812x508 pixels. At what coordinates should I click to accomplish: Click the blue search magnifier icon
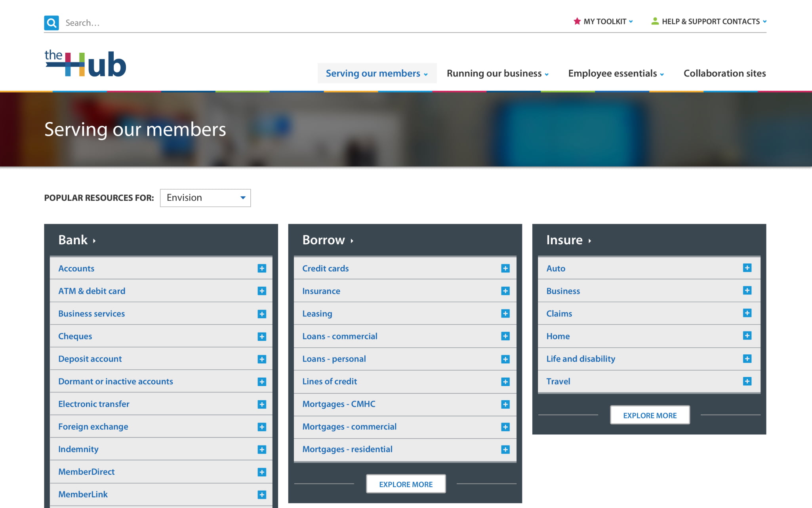pos(51,23)
